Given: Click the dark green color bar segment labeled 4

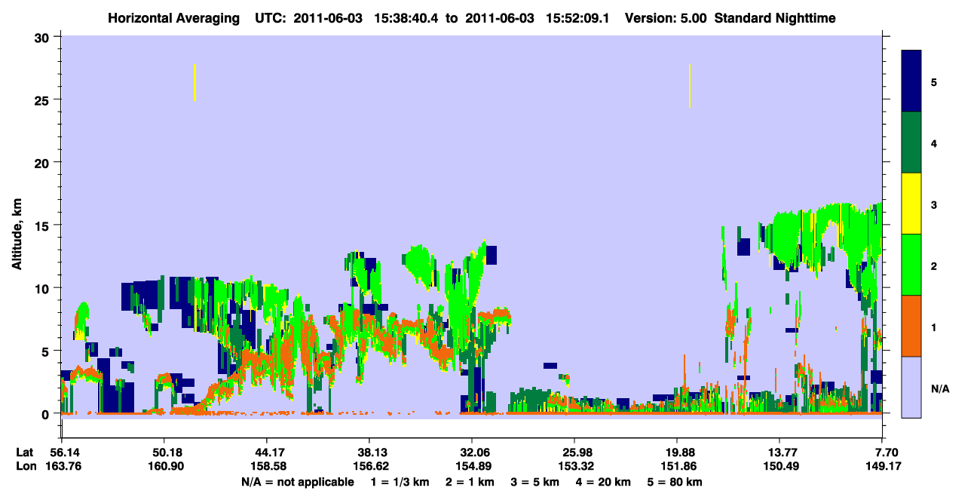Looking at the screenshot, I should 911,142.
